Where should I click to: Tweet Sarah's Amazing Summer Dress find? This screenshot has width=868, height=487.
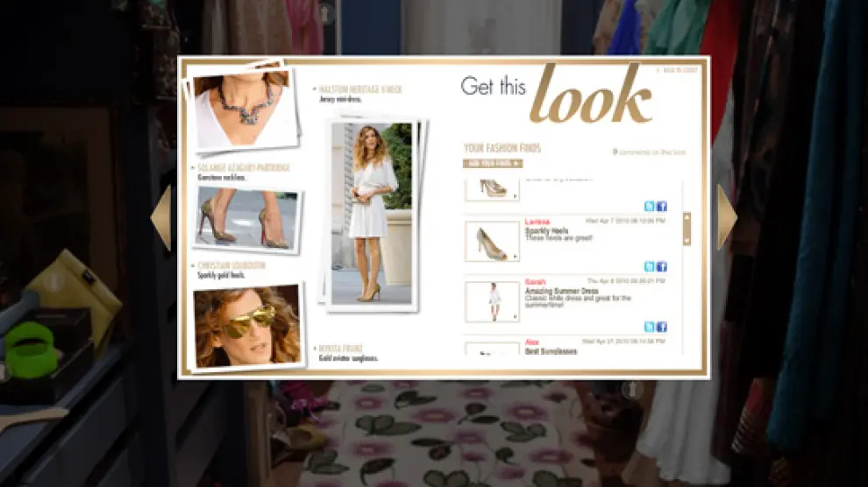(x=649, y=327)
